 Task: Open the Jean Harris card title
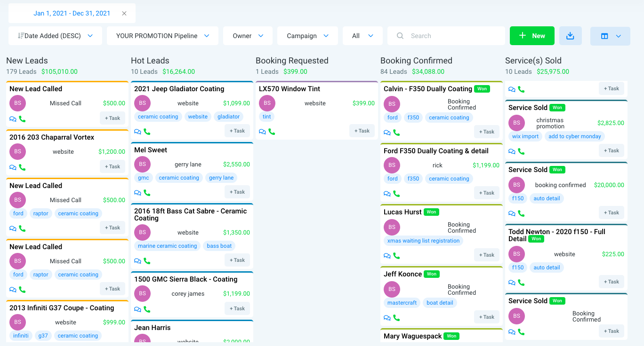[153, 328]
